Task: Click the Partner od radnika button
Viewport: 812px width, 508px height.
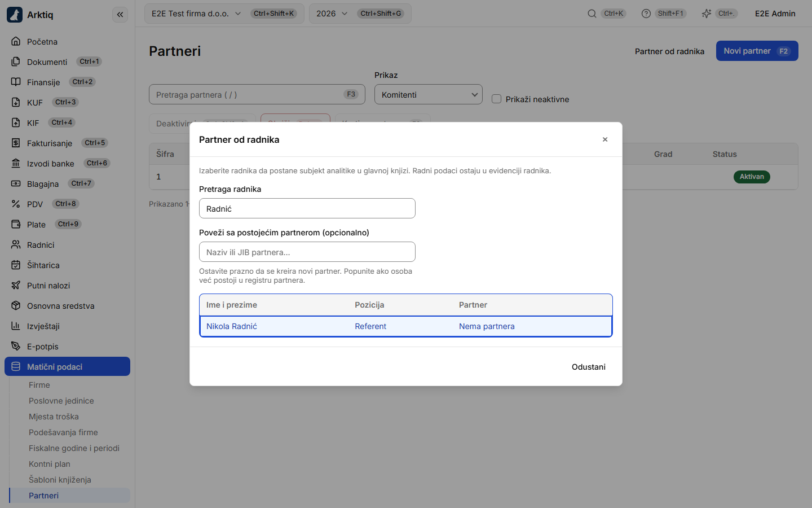Action: pyautogui.click(x=670, y=51)
